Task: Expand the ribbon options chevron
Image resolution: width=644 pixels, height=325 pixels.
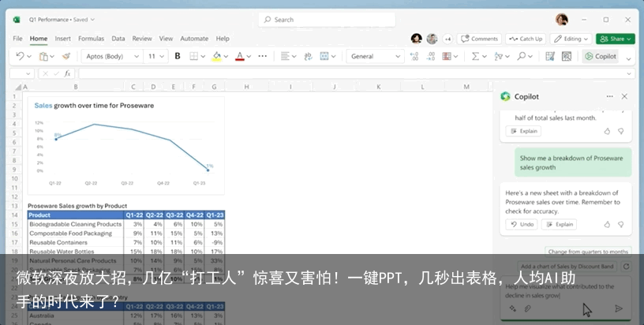Action: 628,59
